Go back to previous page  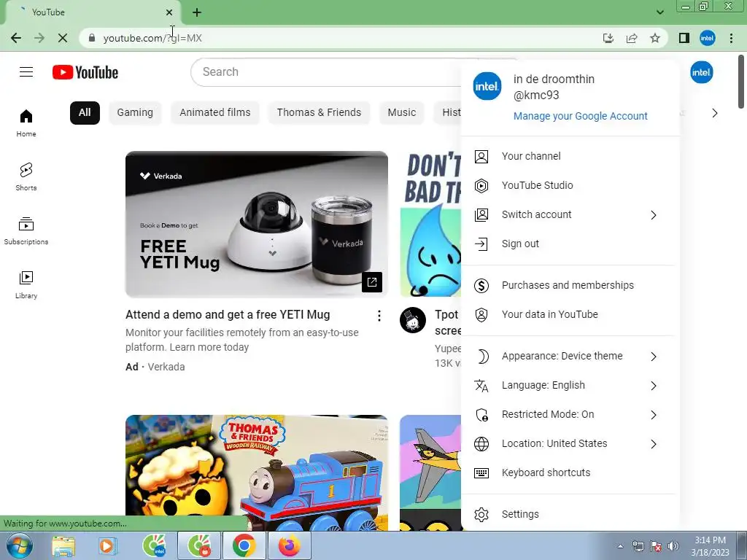click(x=16, y=38)
